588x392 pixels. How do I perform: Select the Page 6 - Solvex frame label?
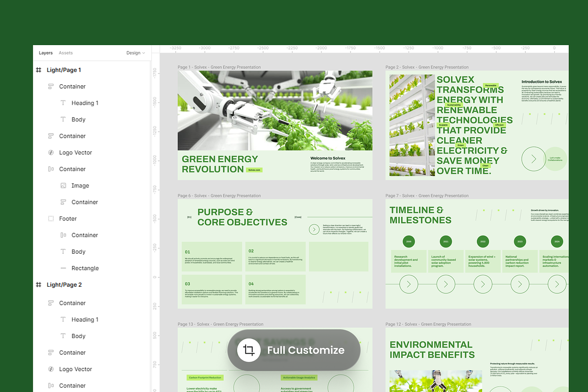(x=219, y=196)
